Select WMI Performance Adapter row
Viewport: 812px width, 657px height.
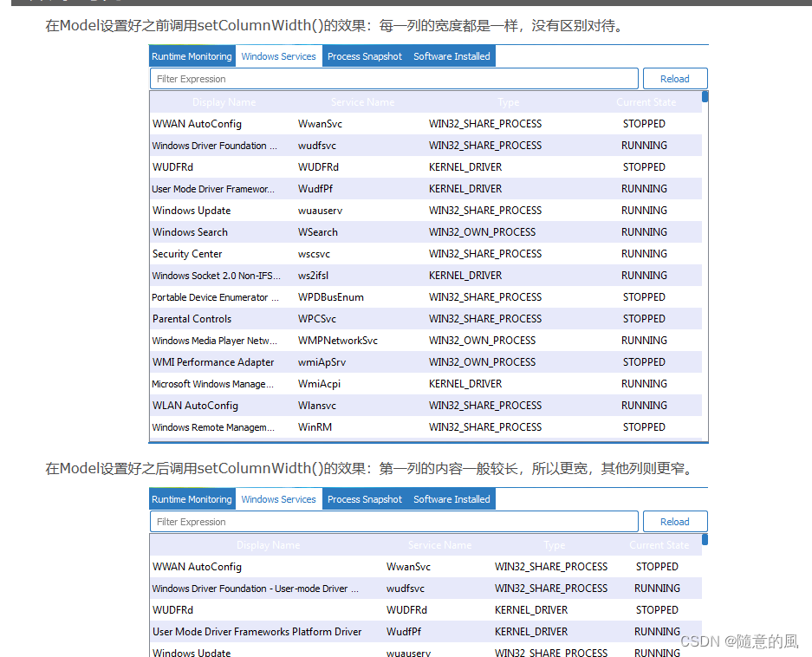pos(425,362)
